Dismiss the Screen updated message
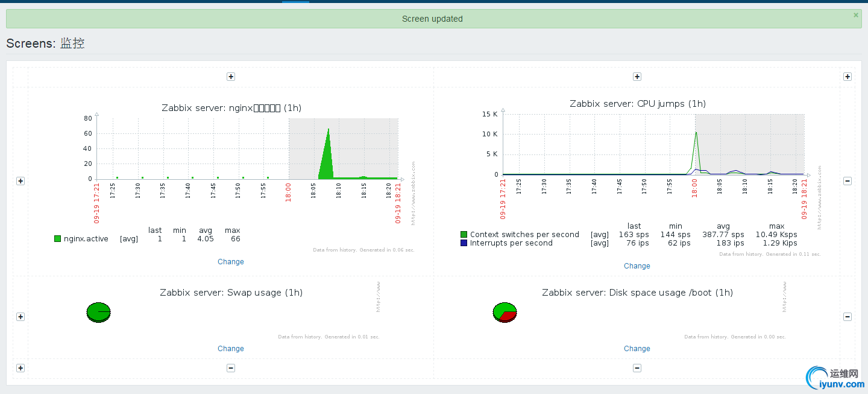 point(856,15)
